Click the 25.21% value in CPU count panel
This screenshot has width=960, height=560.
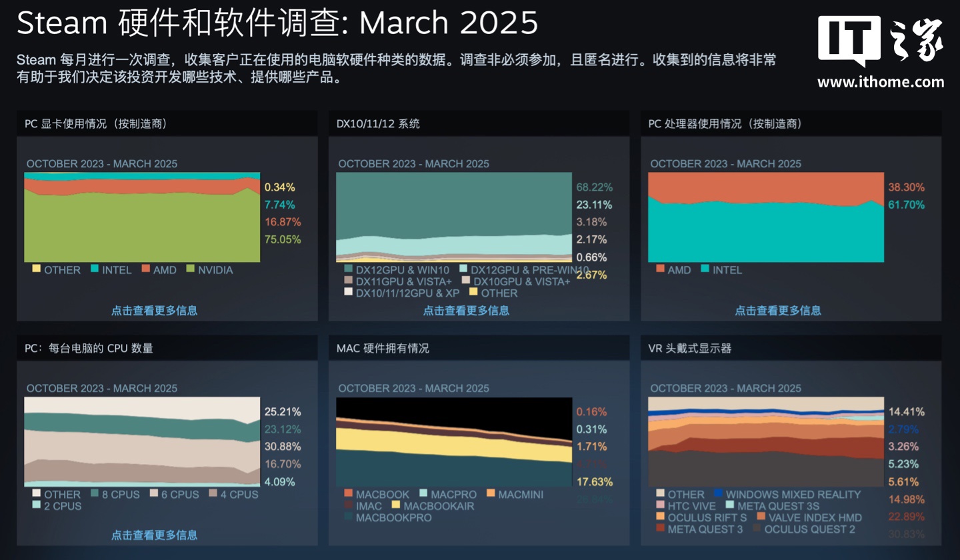(283, 411)
